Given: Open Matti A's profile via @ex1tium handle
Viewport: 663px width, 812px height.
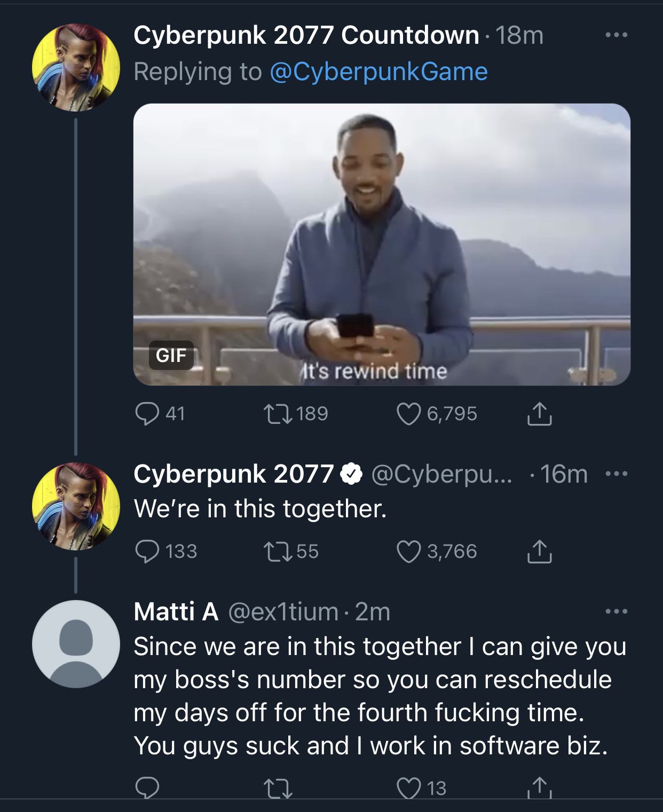Looking at the screenshot, I should 283,612.
